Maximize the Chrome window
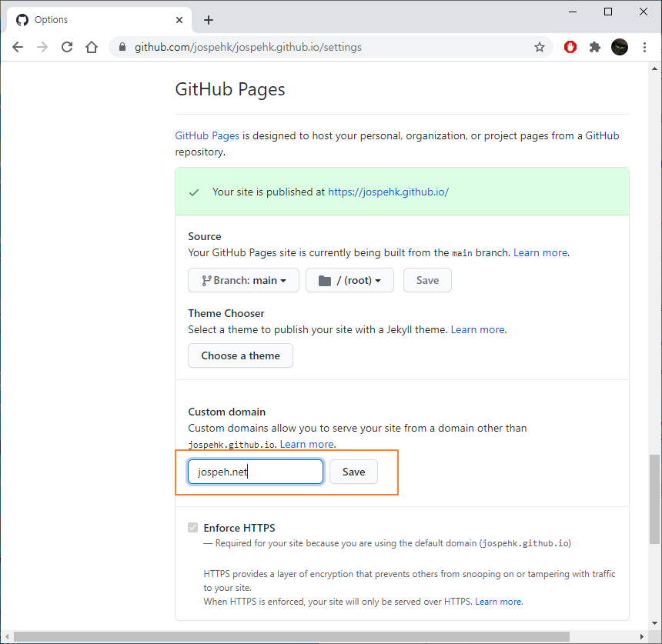 (607, 12)
